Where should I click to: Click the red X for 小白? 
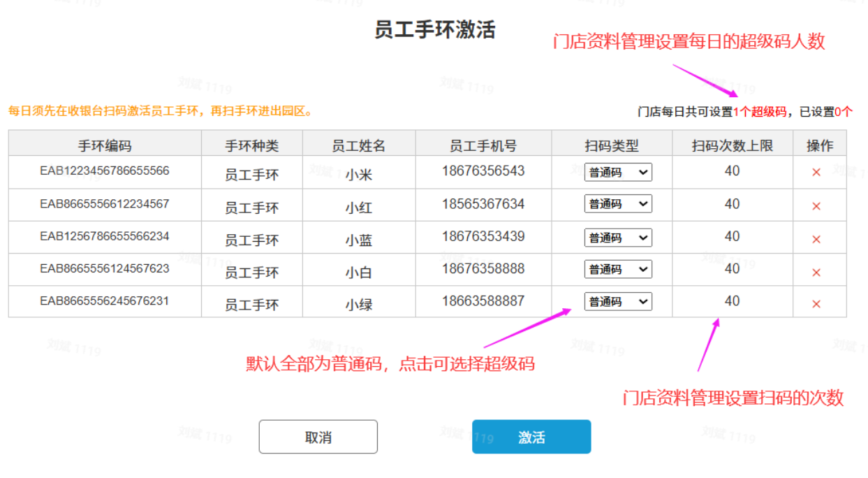click(816, 272)
